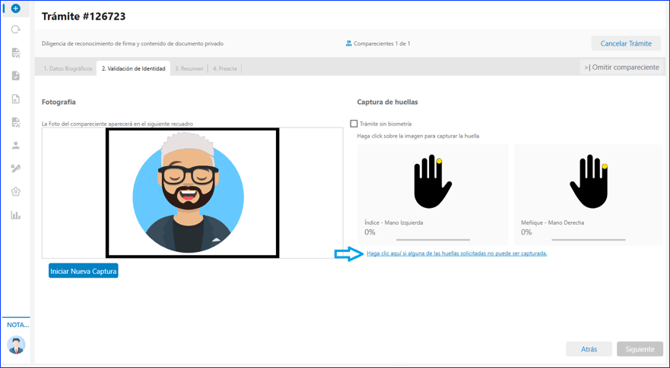
Task: Open the pen signature tool sidebar icon
Action: point(16,168)
